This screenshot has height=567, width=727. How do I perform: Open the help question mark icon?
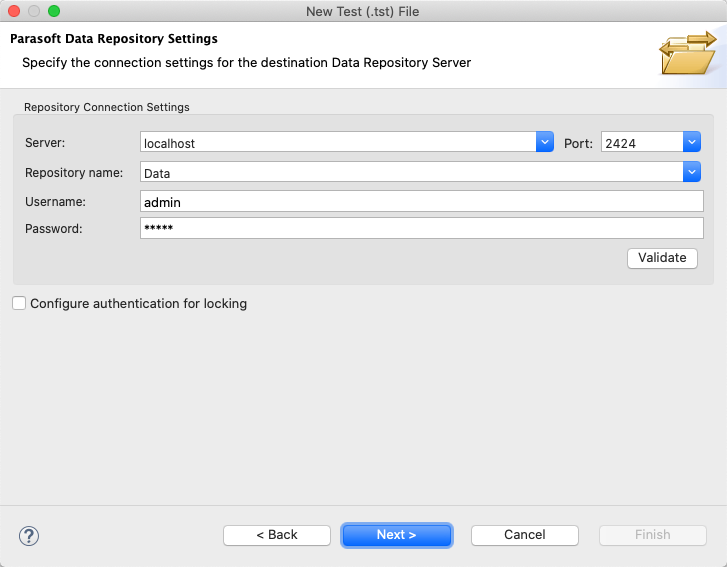(29, 536)
